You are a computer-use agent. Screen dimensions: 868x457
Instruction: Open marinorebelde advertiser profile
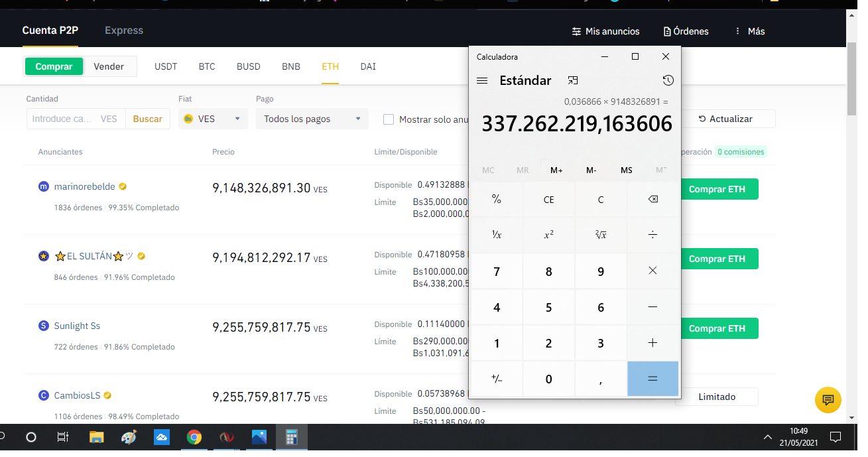click(84, 187)
